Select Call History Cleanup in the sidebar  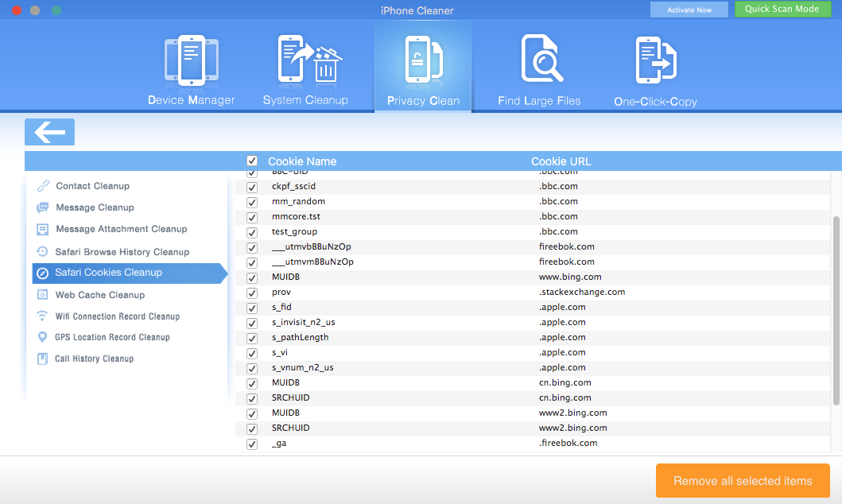pos(94,359)
